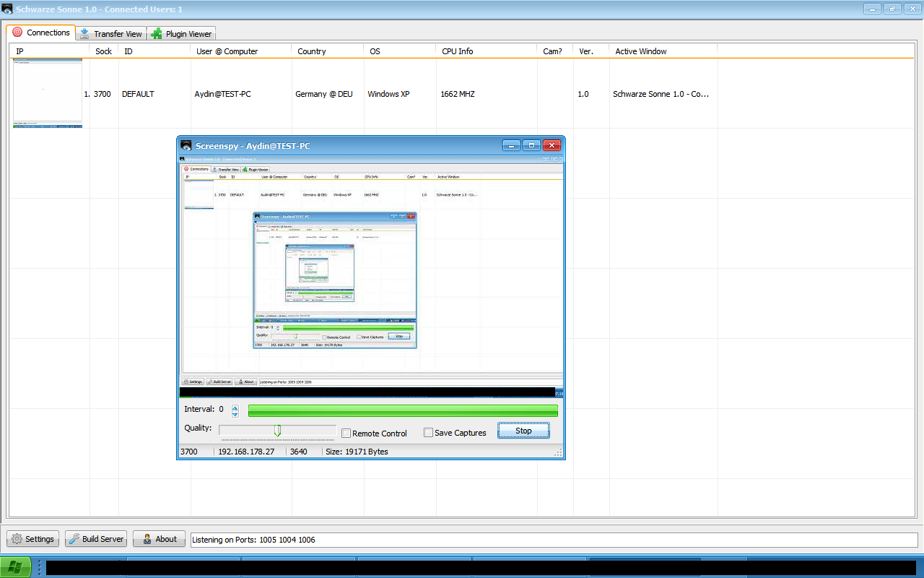The image size is (924, 578).
Task: Open the Settings button
Action: pos(33,539)
